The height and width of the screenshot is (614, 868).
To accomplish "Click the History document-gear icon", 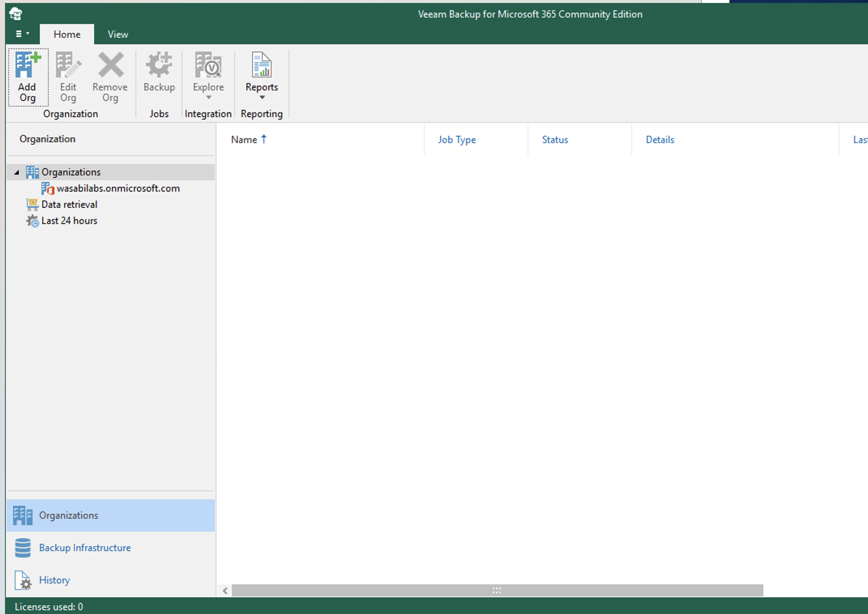I will pyautogui.click(x=23, y=580).
